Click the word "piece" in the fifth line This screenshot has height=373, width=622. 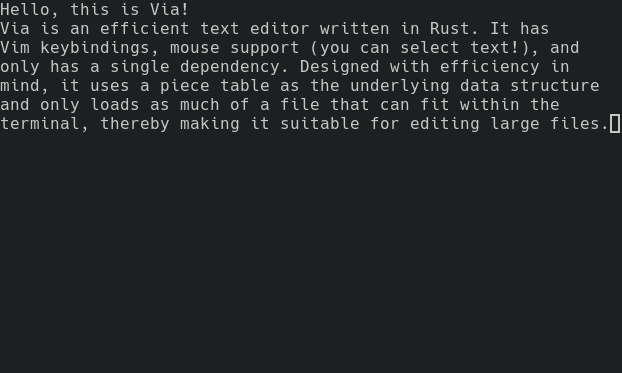point(185,86)
